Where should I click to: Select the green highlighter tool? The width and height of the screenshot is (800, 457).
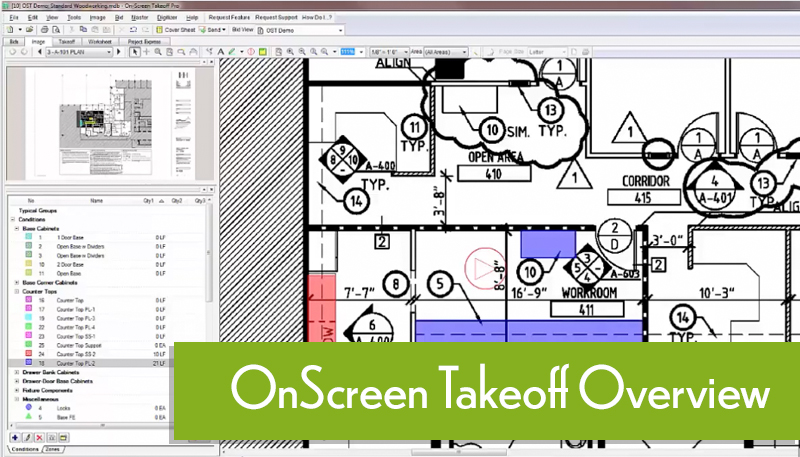click(232, 52)
